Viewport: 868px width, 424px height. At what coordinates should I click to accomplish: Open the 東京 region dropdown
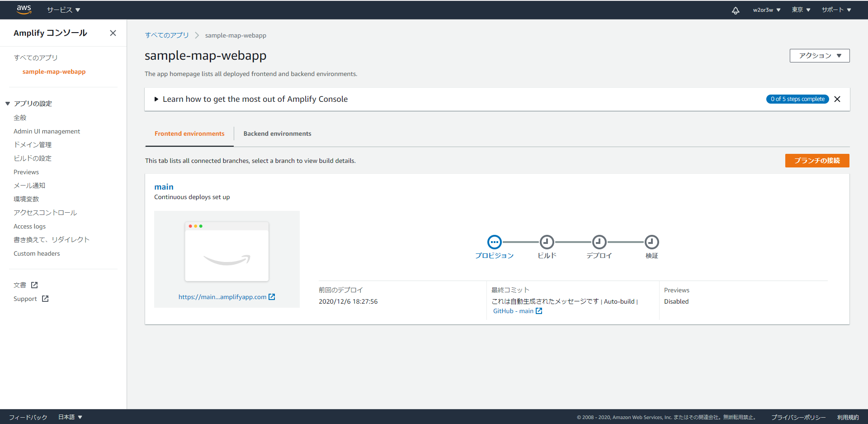point(801,10)
